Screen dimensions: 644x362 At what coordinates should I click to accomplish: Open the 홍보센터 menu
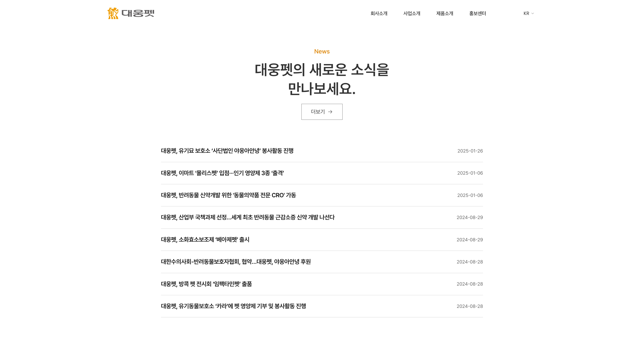(477, 13)
